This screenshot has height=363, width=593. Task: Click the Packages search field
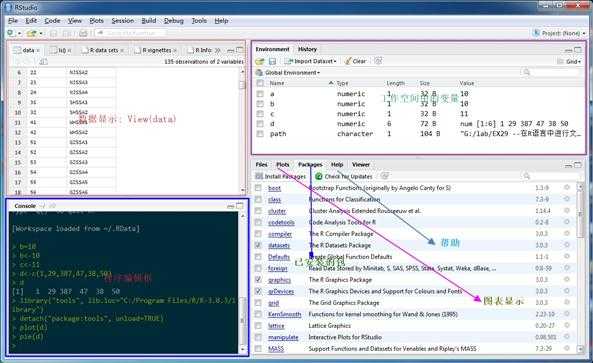(551, 176)
